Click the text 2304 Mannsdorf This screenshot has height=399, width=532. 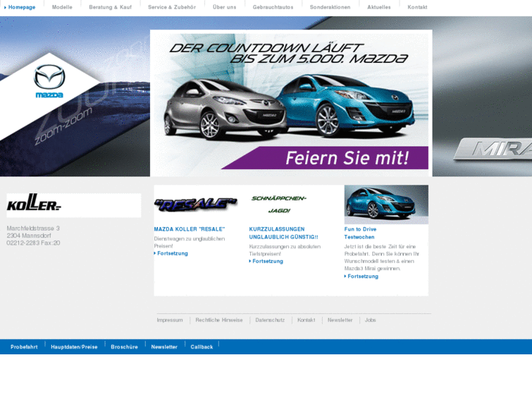point(29,235)
